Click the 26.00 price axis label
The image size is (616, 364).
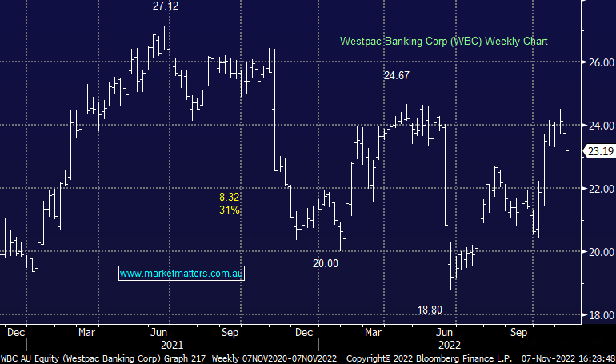tap(598, 62)
